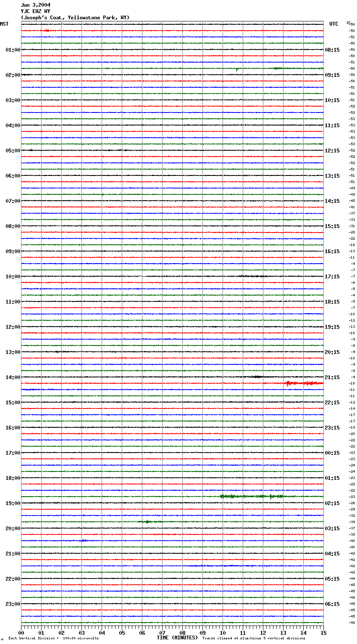Click the 06:15 UTC time label
Viewport: 357px width, 644px height.
click(332, 604)
